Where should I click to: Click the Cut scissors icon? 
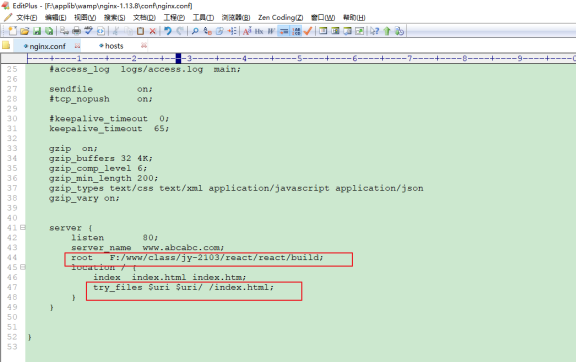pyautogui.click(x=115, y=31)
